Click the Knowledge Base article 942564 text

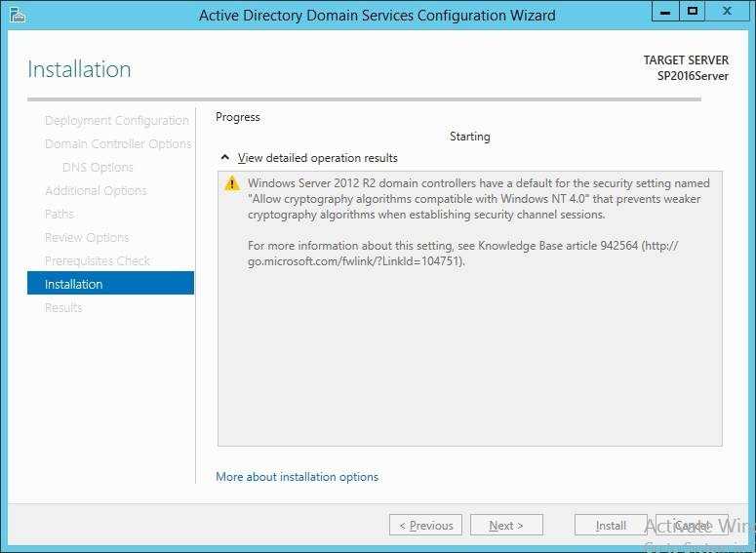point(558,246)
